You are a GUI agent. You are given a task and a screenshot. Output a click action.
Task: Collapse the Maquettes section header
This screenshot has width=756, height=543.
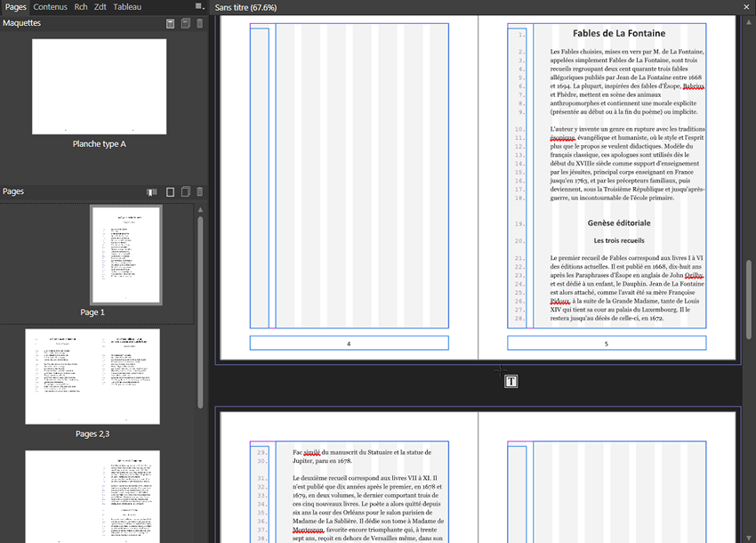coord(21,22)
